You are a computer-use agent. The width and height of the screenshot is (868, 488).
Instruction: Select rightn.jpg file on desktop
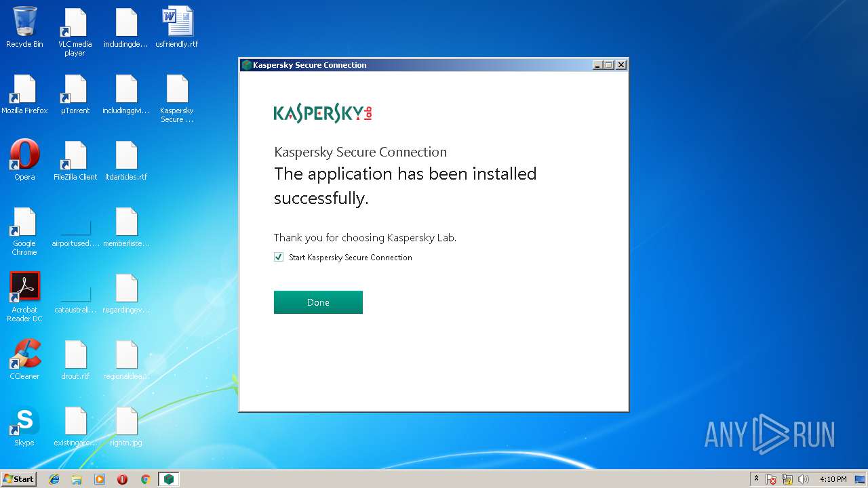pyautogui.click(x=126, y=426)
